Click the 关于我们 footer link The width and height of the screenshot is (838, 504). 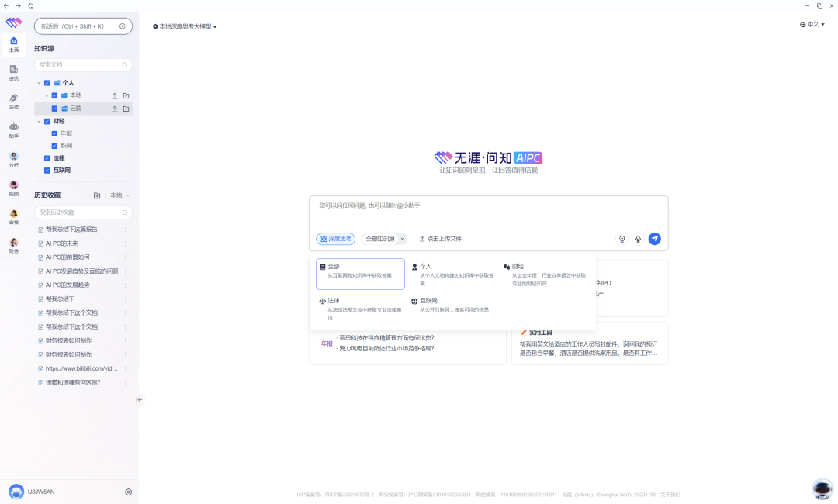click(x=670, y=495)
